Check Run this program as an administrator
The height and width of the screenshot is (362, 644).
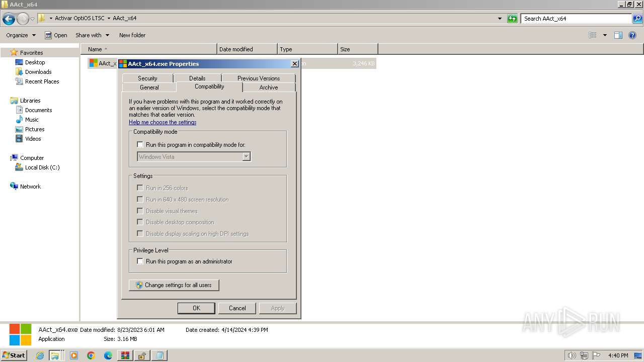140,261
